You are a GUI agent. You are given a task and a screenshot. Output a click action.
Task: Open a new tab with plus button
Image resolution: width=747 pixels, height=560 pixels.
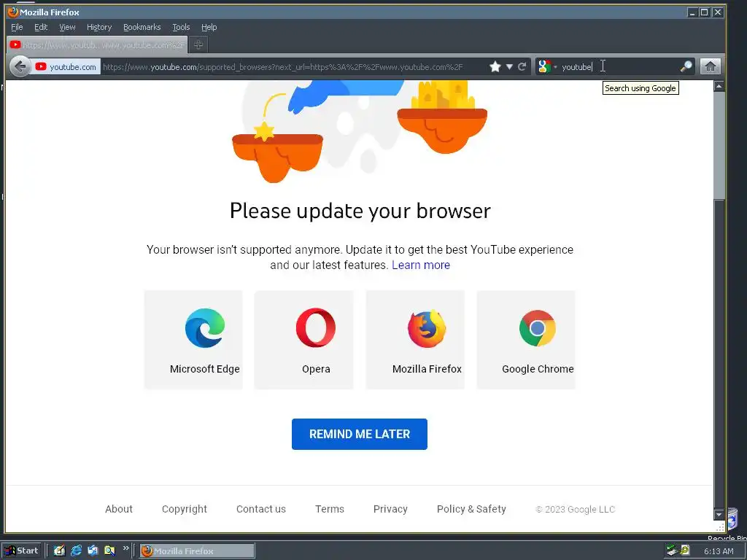(198, 44)
